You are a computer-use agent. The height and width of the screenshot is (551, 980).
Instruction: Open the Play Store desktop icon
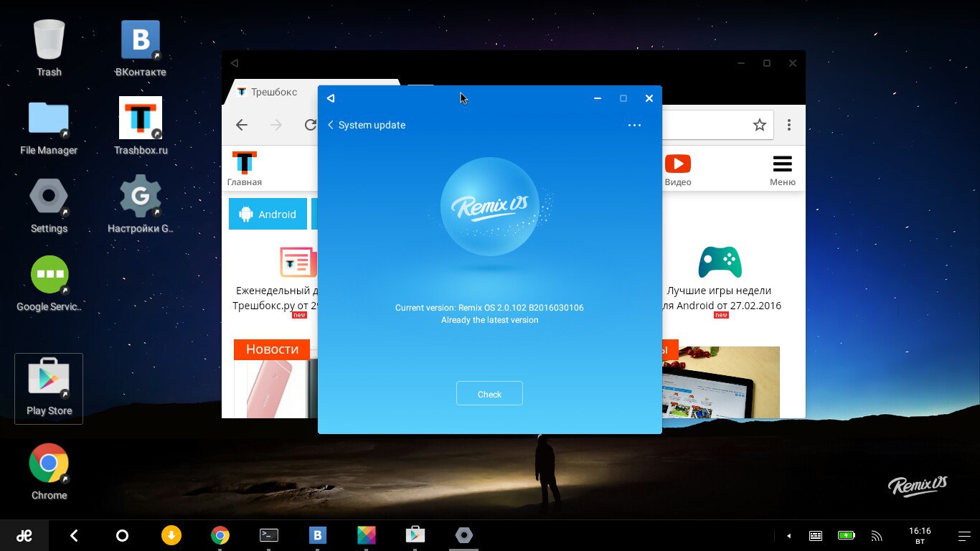[x=49, y=387]
